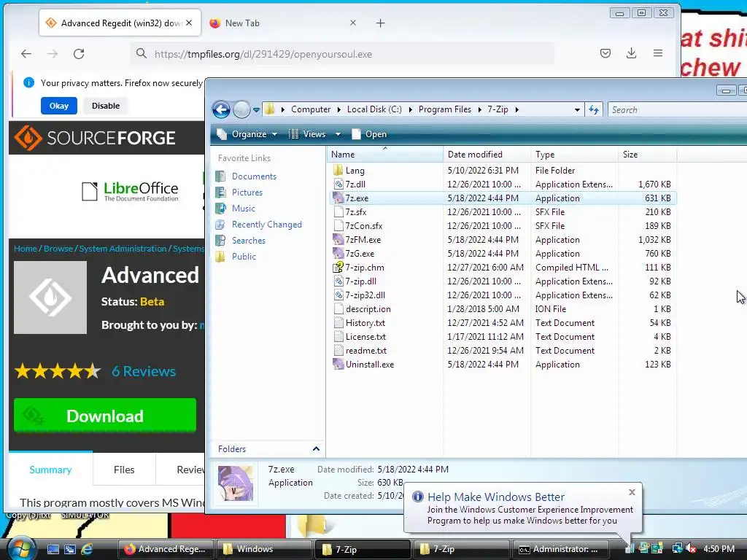The image size is (747, 560).
Task: Open the Files tab on SourceForge page
Action: pyautogui.click(x=124, y=470)
